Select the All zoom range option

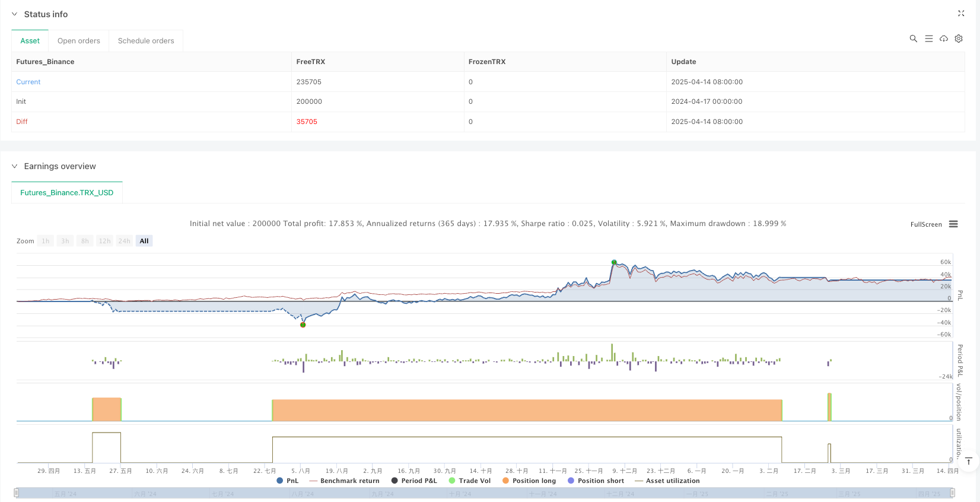point(144,241)
